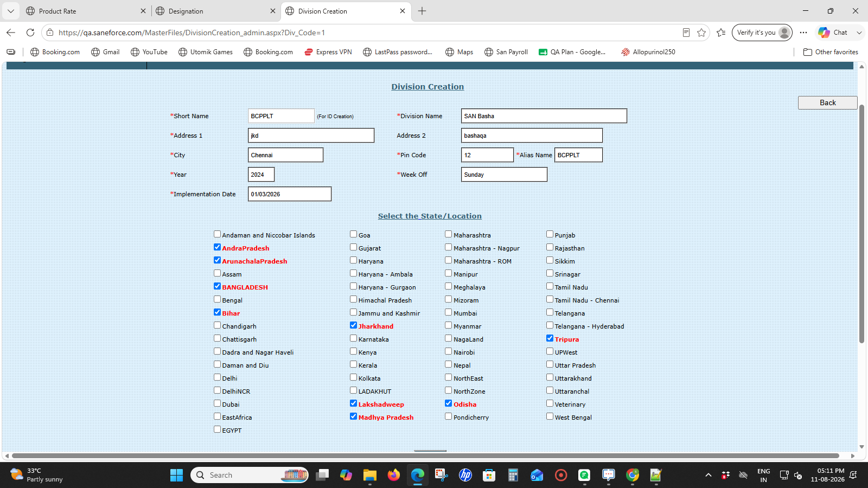Viewport: 868px width, 488px height.
Task: Launch File Explorer from the taskbar
Action: point(370,475)
